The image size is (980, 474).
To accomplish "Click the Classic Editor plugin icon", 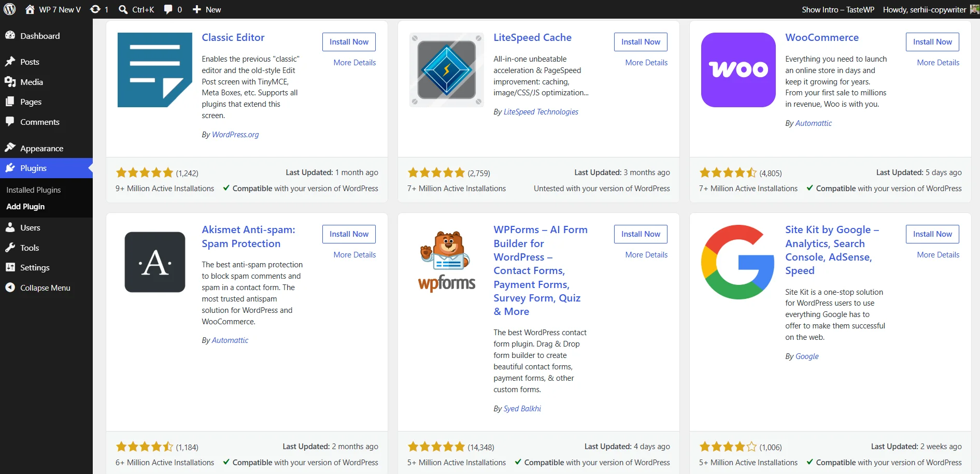I will [155, 70].
